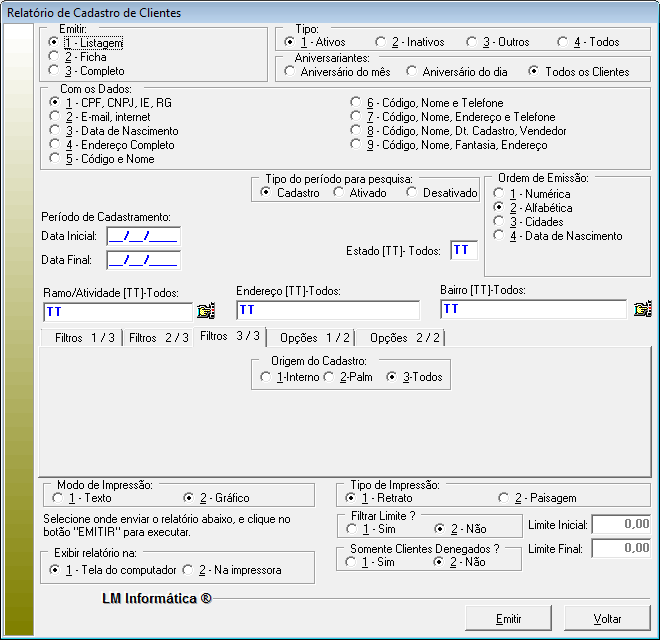The width and height of the screenshot is (660, 640).
Task: Choose Aniversário do mês option
Action: [291, 71]
